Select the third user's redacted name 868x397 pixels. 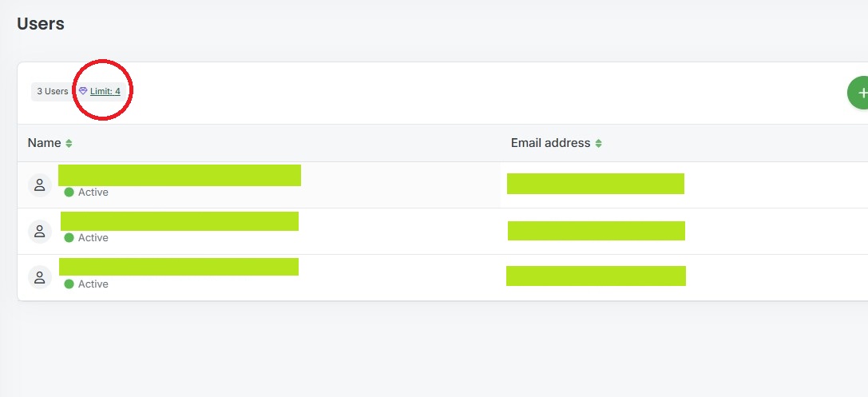coord(179,267)
